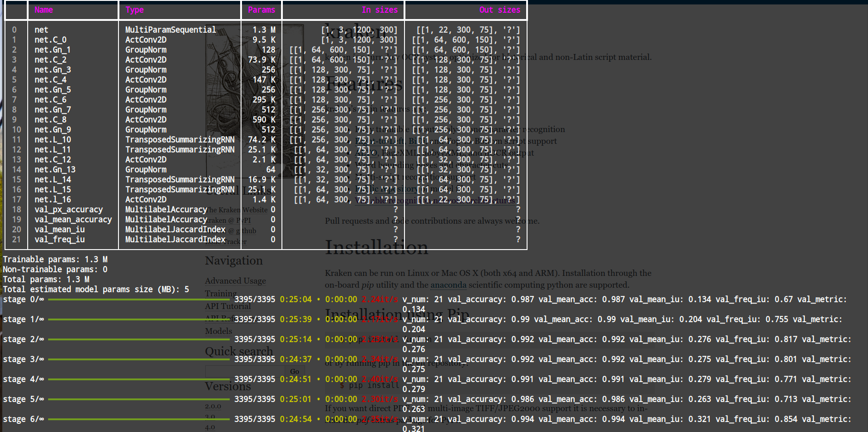
Task: Follow the anaconda hyperlink in Installation text
Action: [448, 285]
